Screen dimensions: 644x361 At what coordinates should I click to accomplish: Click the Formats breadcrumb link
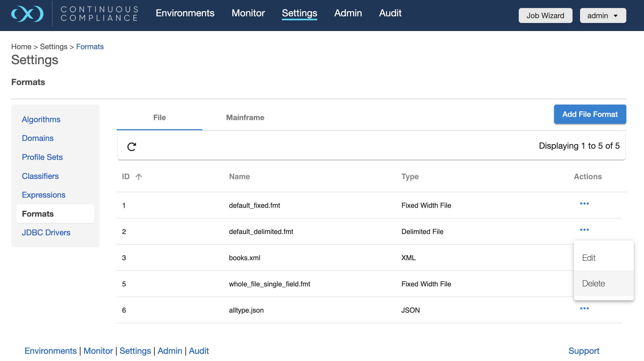click(90, 47)
